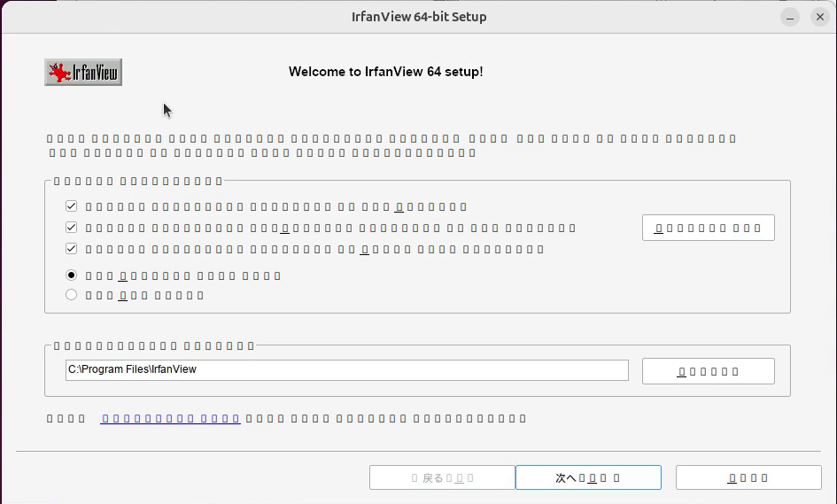Click the rightmost bottom button next to 次へ

click(x=748, y=477)
